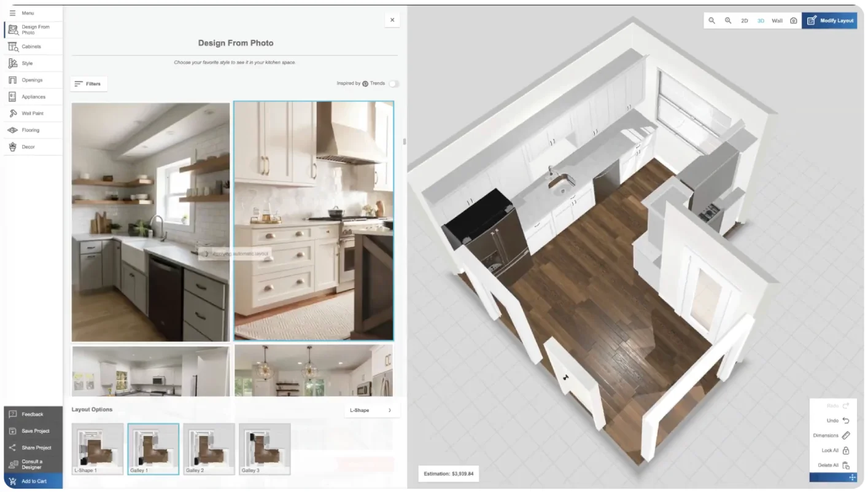The image size is (868, 492).
Task: Open the Filters button
Action: click(x=89, y=84)
